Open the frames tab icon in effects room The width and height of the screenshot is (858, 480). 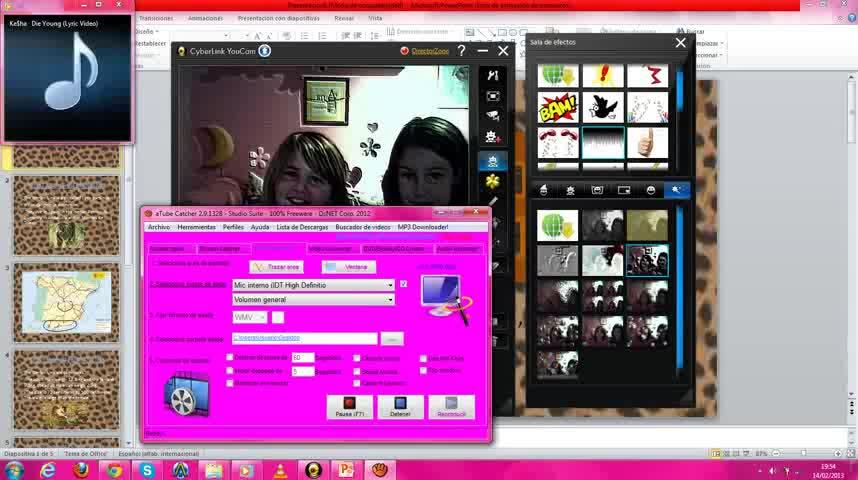(597, 190)
